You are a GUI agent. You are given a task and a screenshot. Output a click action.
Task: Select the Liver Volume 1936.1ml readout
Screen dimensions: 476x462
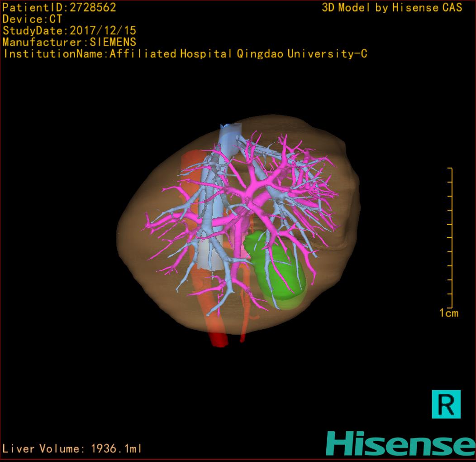(72, 449)
